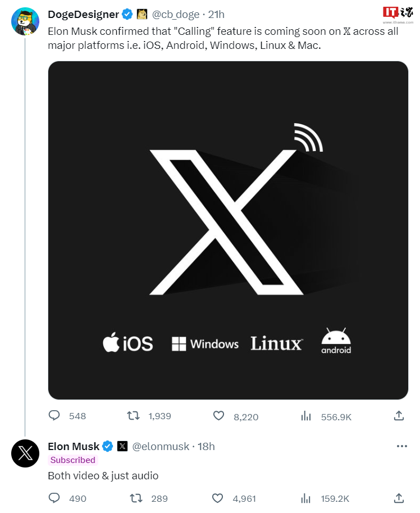The height and width of the screenshot is (513, 420).
Task: Share Elon Musk's reply
Action: (399, 498)
